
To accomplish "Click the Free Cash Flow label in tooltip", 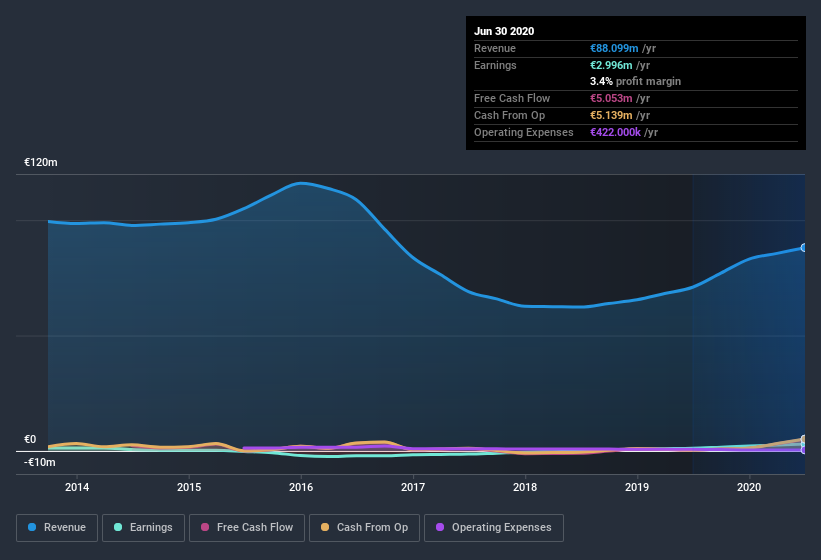I will pyautogui.click(x=512, y=98).
